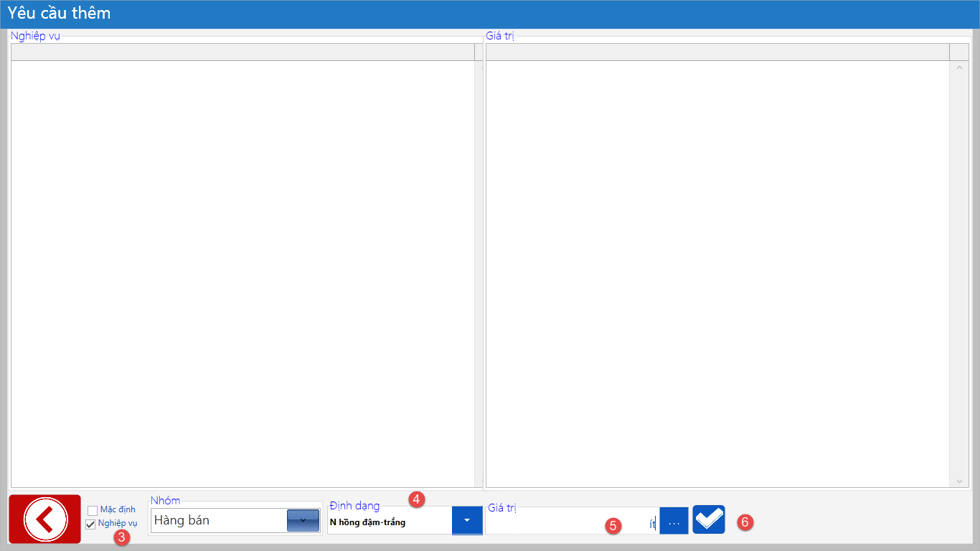This screenshot has width=980, height=551.
Task: Confirm with the blue checkmark button
Action: tap(709, 519)
